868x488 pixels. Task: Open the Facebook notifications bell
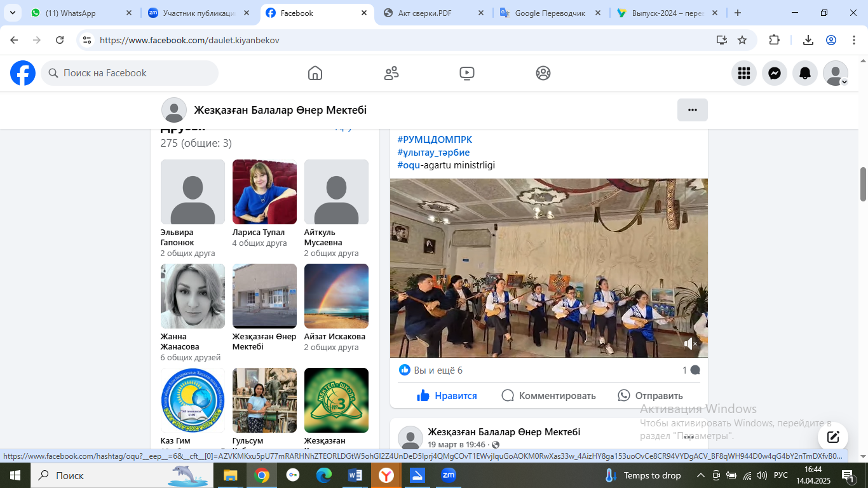tap(805, 73)
